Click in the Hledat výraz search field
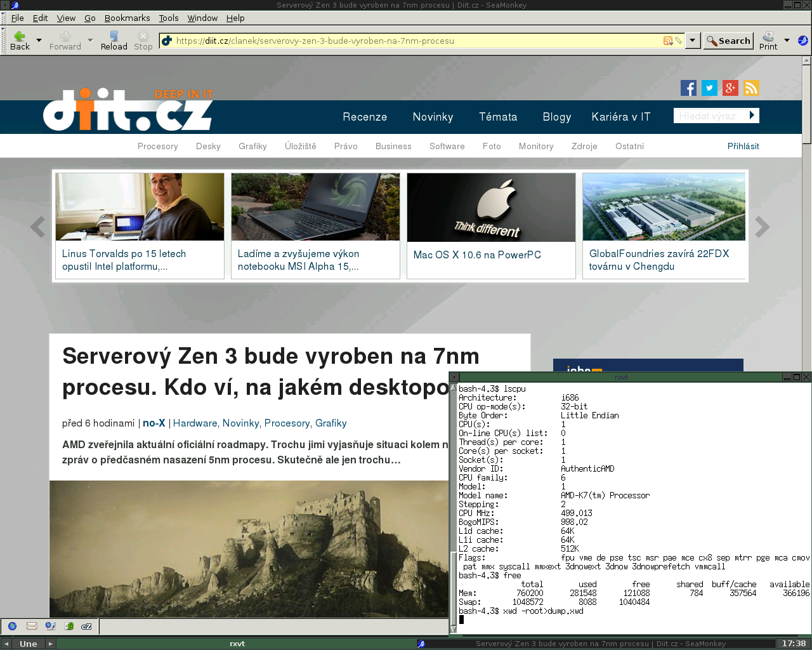The width and height of the screenshot is (812, 650). (x=709, y=116)
